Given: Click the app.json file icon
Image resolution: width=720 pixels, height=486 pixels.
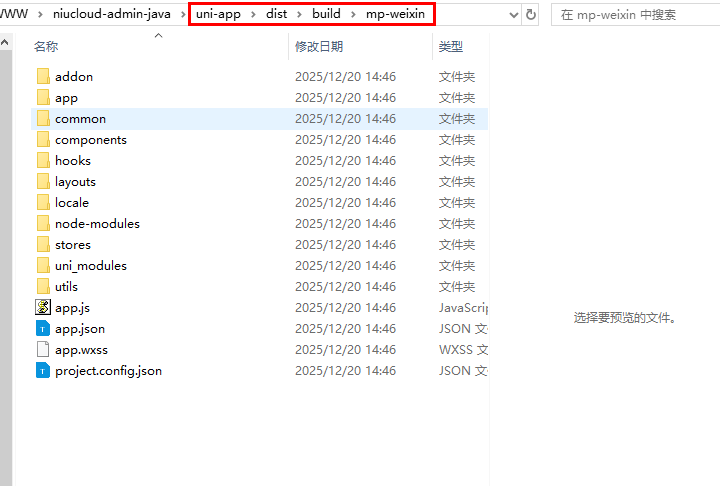Looking at the screenshot, I should point(43,328).
